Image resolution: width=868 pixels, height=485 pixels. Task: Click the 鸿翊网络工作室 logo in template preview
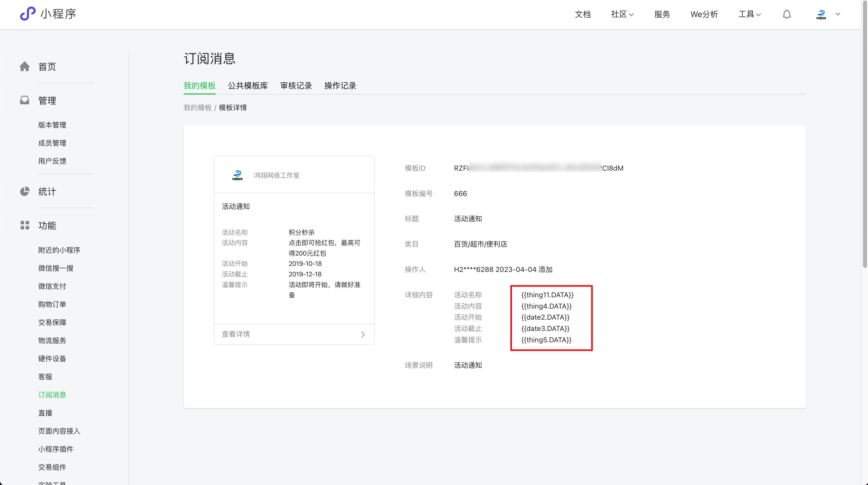[238, 175]
